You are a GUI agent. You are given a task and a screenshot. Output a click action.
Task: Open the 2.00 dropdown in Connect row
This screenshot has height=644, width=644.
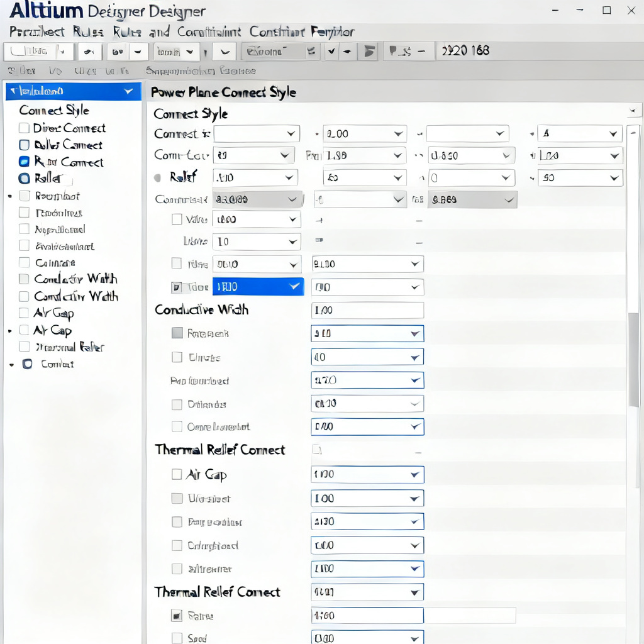tap(364, 134)
